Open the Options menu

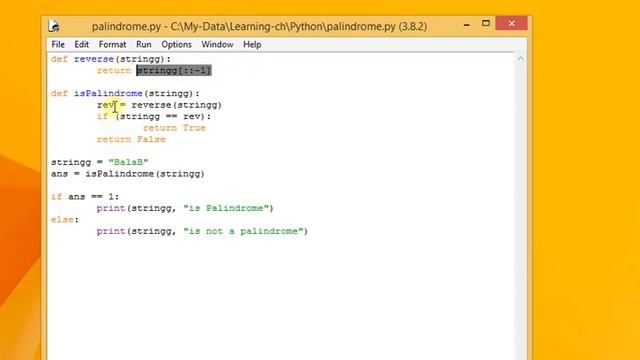pos(176,44)
